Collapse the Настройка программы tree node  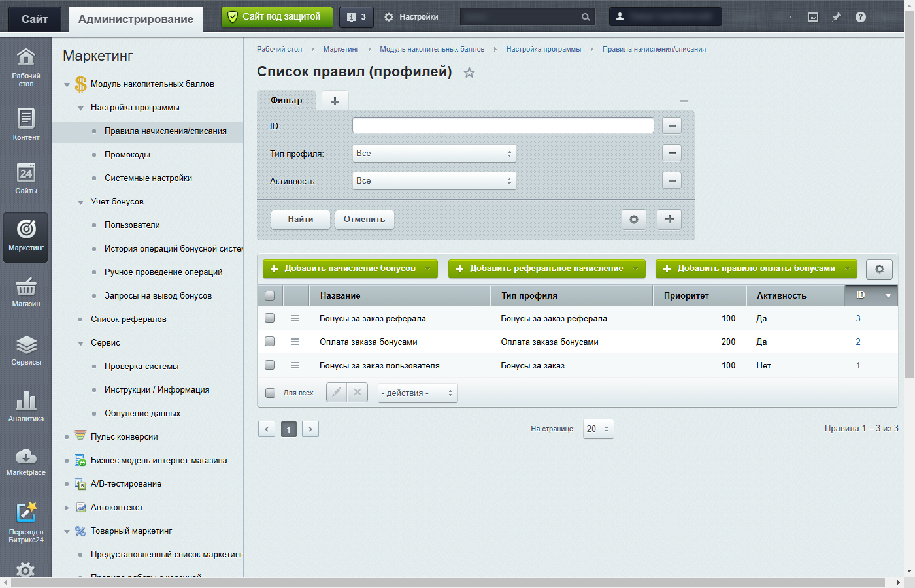pyautogui.click(x=81, y=108)
